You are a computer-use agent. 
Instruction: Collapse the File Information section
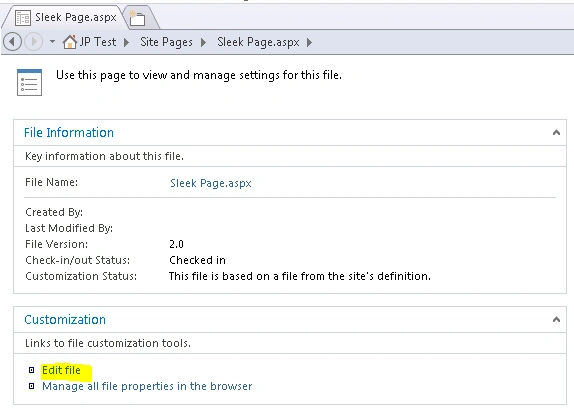tap(556, 132)
